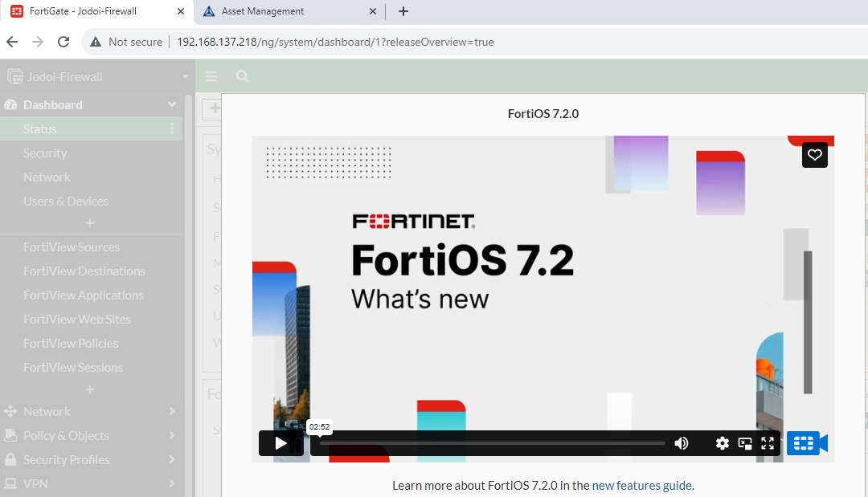Open the new features guide link
Screen dimensions: 868x497
pyautogui.click(x=641, y=485)
